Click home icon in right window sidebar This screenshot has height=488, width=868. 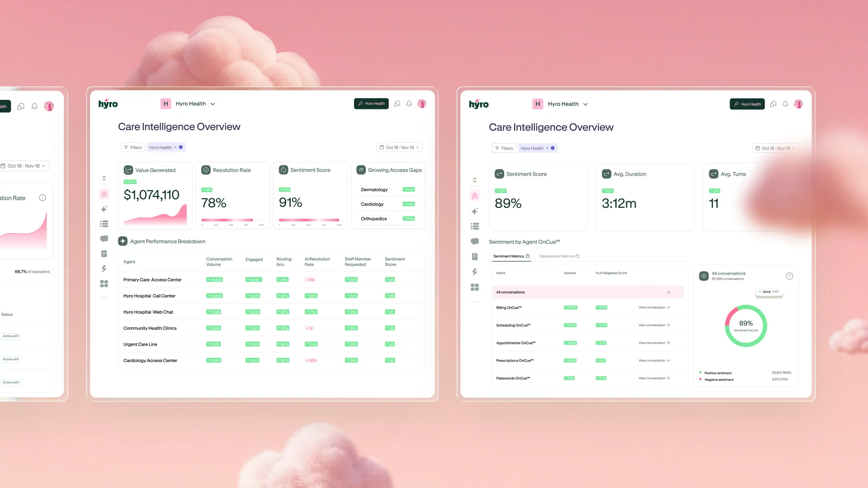[475, 196]
